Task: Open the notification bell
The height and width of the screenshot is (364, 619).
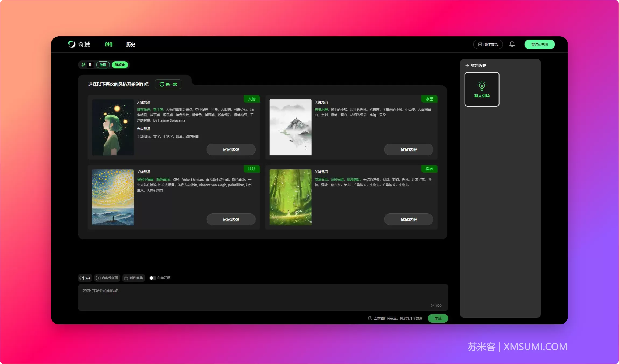Action: pyautogui.click(x=512, y=44)
